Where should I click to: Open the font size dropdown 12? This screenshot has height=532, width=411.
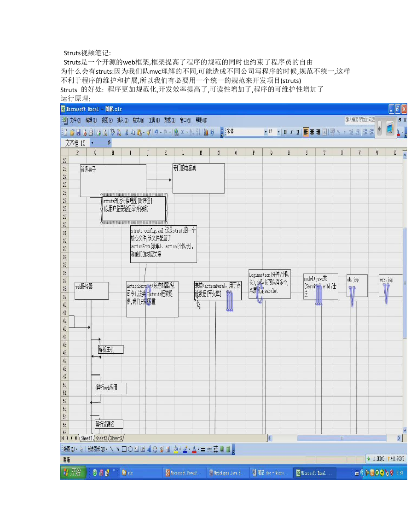279,132
